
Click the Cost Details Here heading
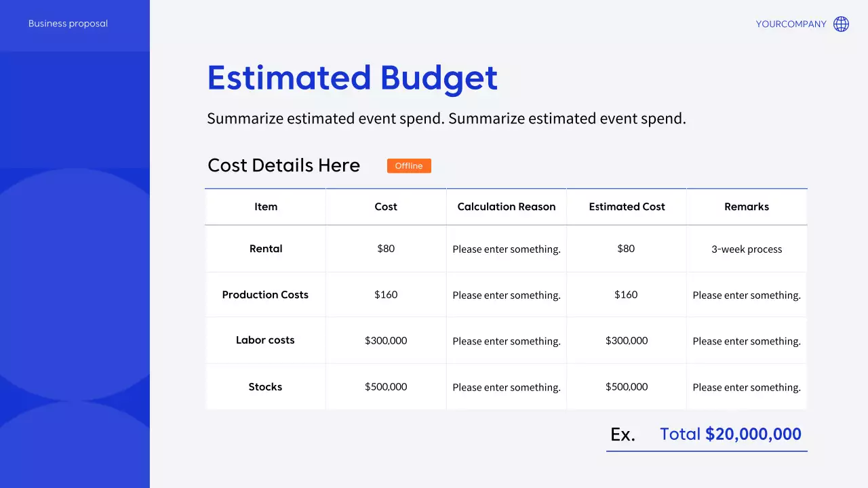[283, 165]
